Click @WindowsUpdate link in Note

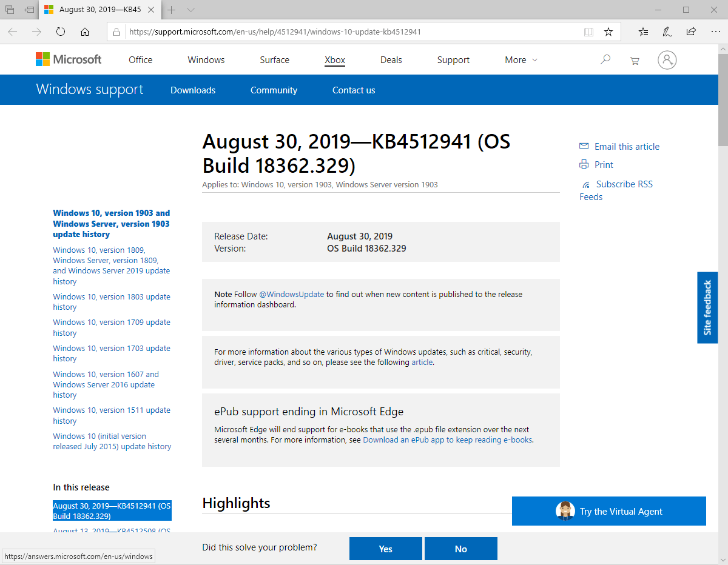click(292, 294)
